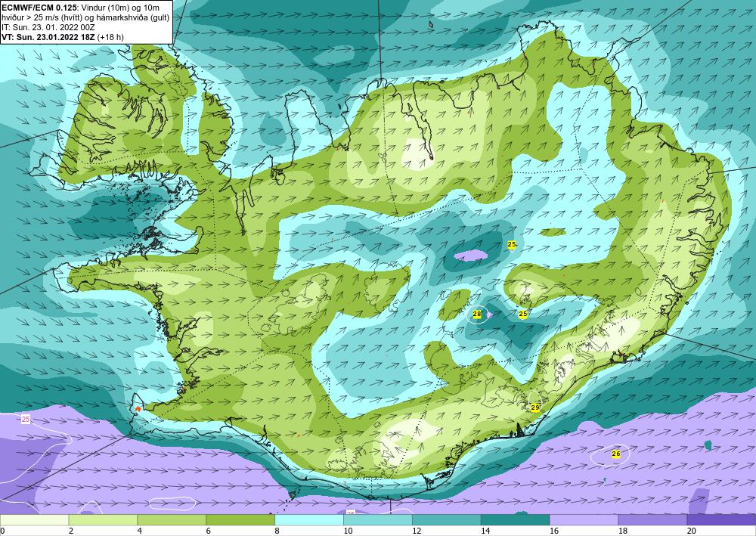Select the white-boxed 25 label at the left edge

point(26,420)
